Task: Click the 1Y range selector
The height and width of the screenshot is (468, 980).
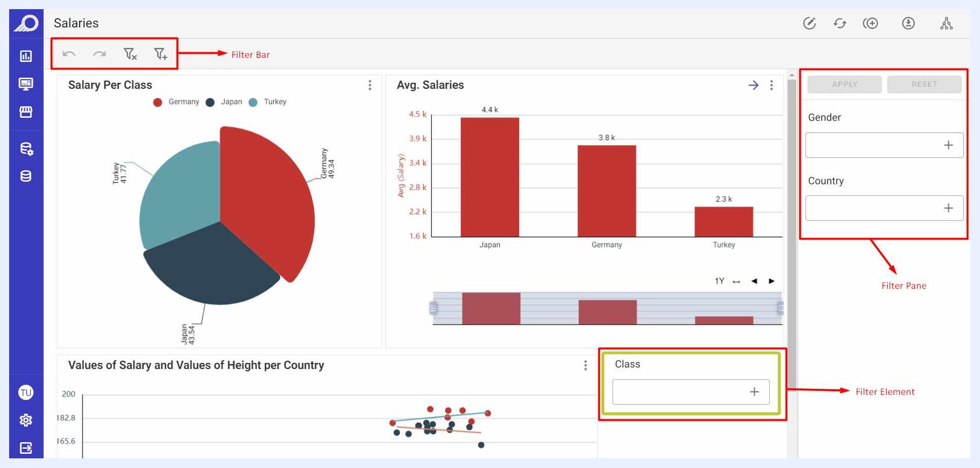Action: [720, 281]
